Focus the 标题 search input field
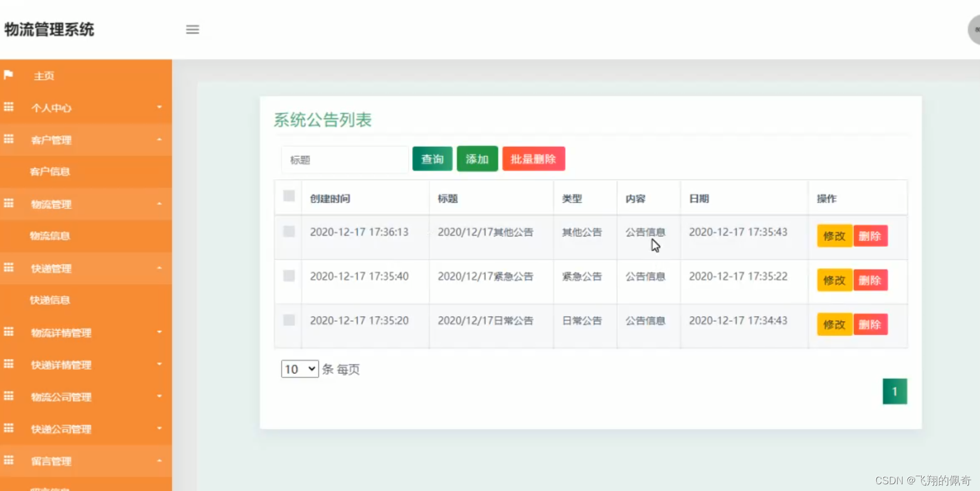This screenshot has width=980, height=491. (345, 160)
